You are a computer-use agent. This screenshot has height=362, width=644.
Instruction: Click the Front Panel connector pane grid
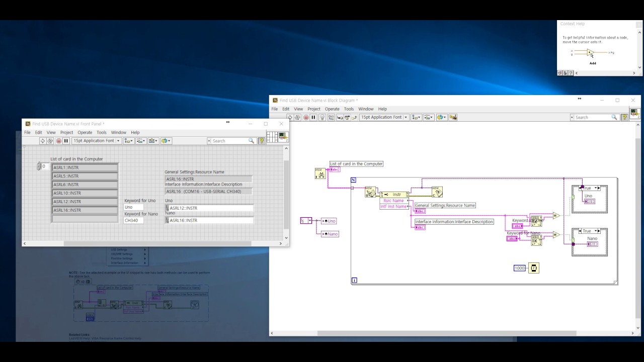pos(272,137)
